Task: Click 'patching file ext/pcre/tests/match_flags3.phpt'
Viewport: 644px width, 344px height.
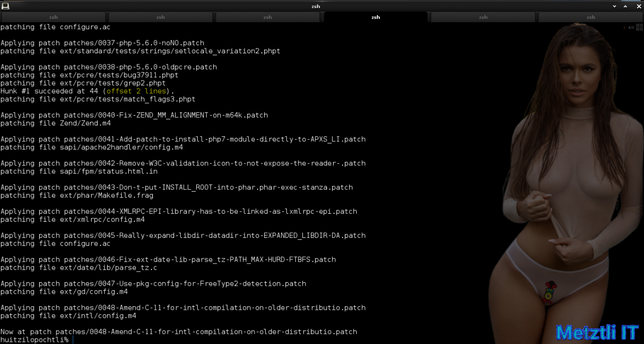Action: pyautogui.click(x=98, y=99)
